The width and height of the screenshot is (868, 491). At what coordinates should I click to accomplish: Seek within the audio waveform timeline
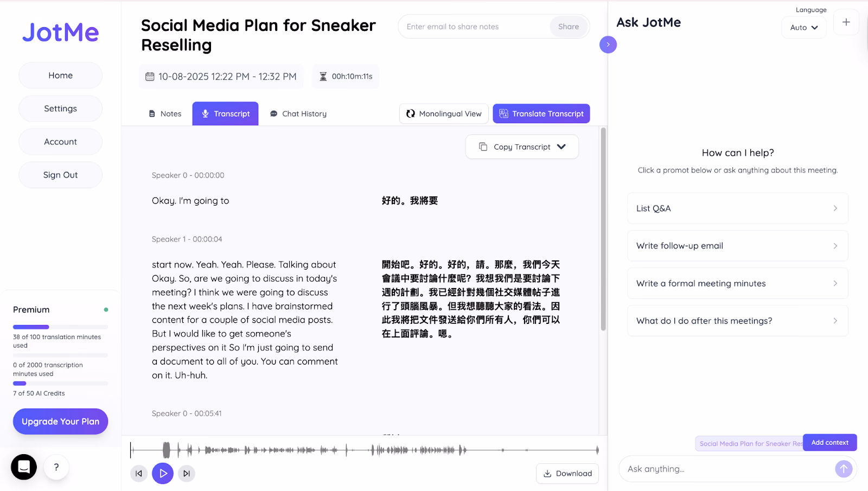365,450
